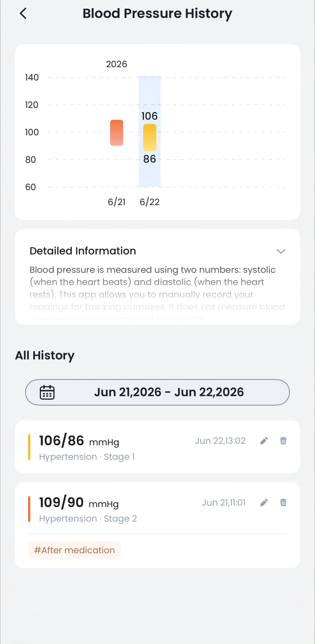Open the 109/90 Hypertension Stage 2 entry
This screenshot has width=315, height=644.
click(157, 525)
